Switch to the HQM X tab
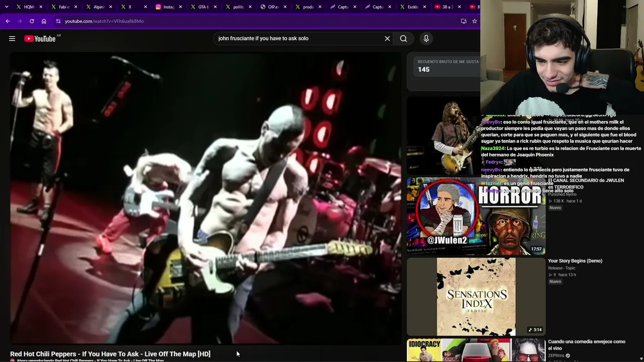Viewport: 644px width, 362px height. point(29,7)
